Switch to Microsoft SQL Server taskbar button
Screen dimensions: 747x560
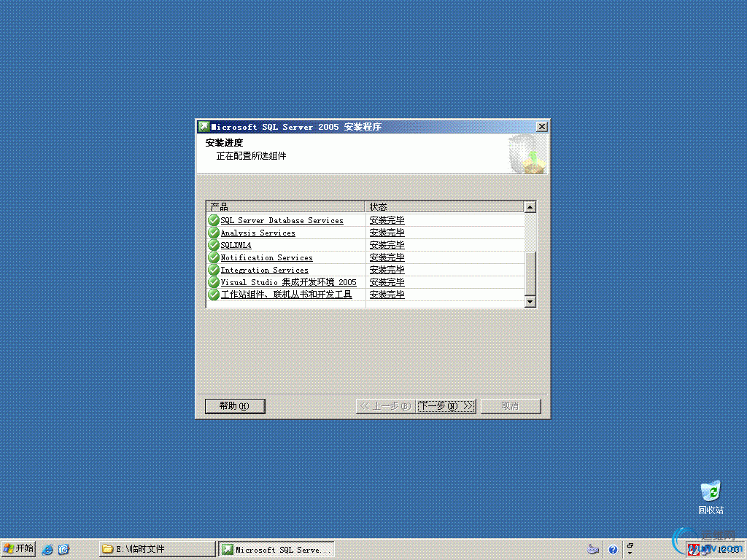[276, 549]
